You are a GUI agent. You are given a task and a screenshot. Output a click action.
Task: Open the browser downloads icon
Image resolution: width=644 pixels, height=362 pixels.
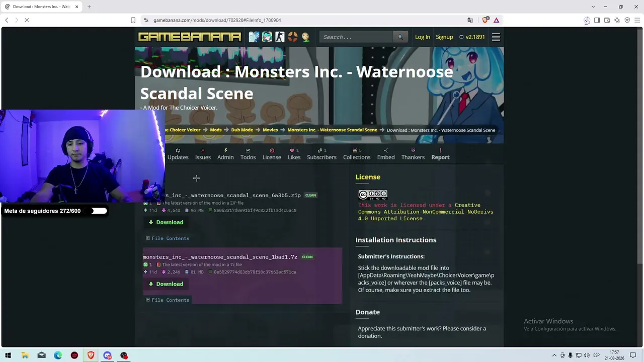pyautogui.click(x=587, y=20)
